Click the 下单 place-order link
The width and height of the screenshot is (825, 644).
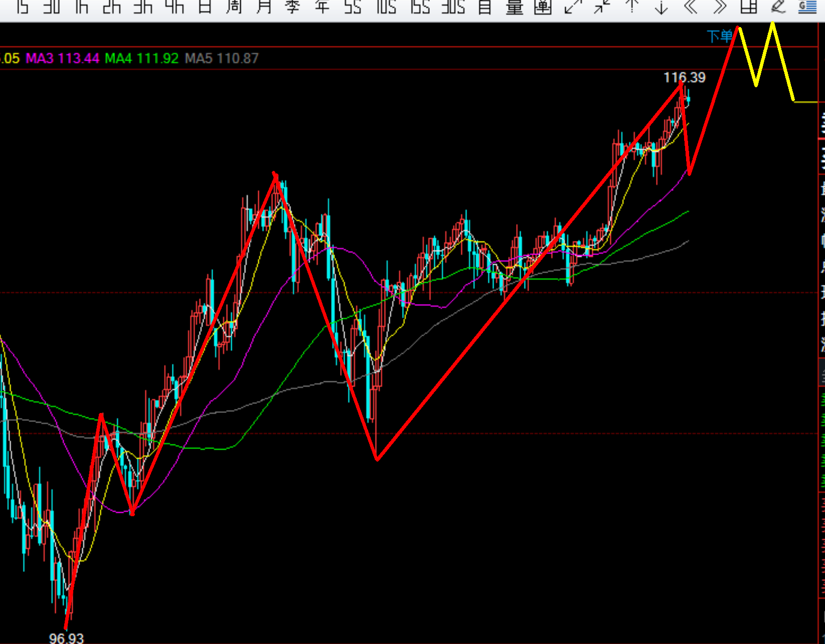coord(720,36)
